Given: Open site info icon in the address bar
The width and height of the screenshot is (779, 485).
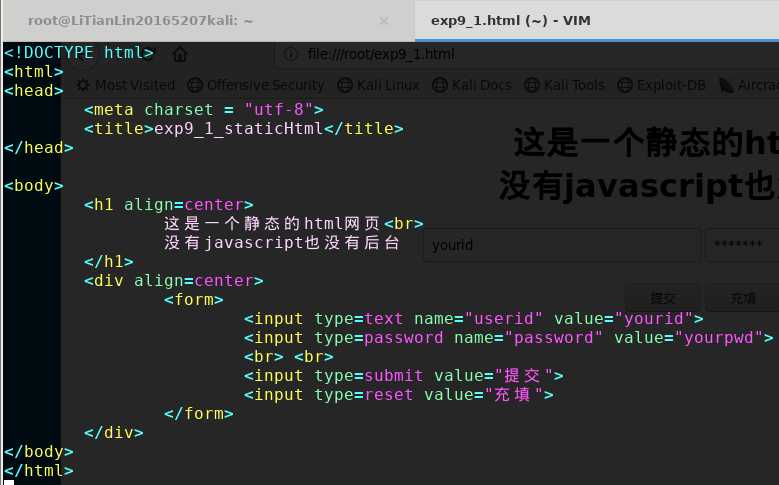Looking at the screenshot, I should (291, 54).
